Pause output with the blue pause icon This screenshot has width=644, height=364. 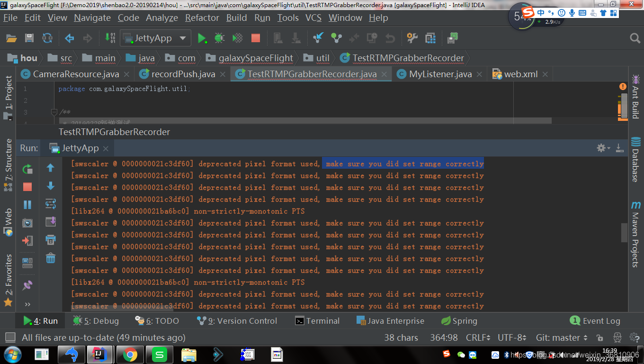tap(27, 205)
